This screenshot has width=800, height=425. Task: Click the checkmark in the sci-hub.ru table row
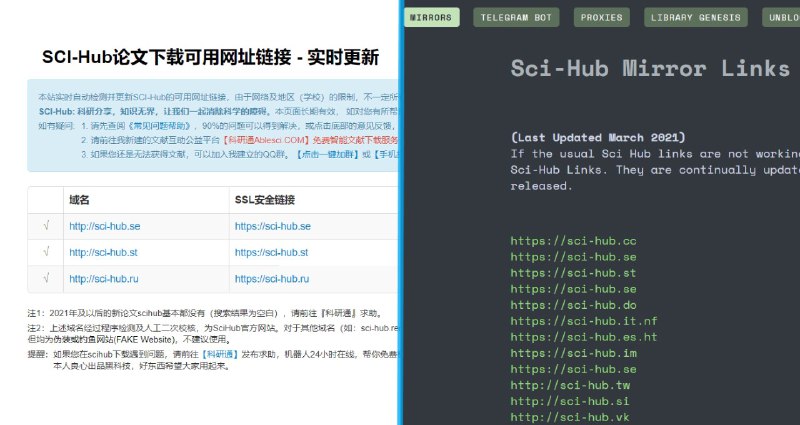pyautogui.click(x=46, y=278)
